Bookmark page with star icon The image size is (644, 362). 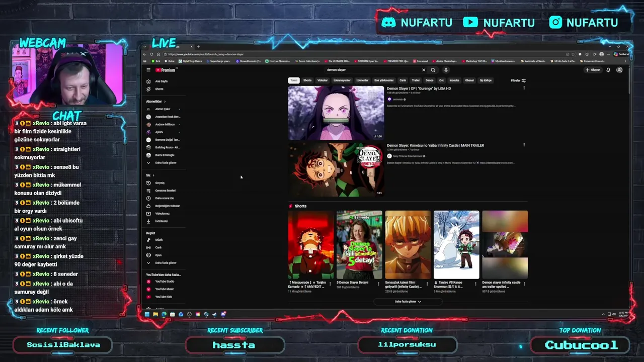573,54
